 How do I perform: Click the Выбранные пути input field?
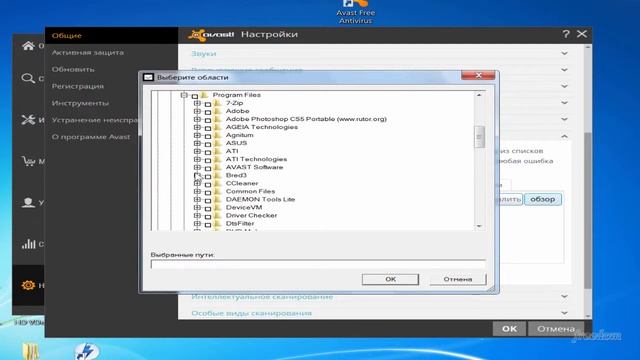pos(318,264)
